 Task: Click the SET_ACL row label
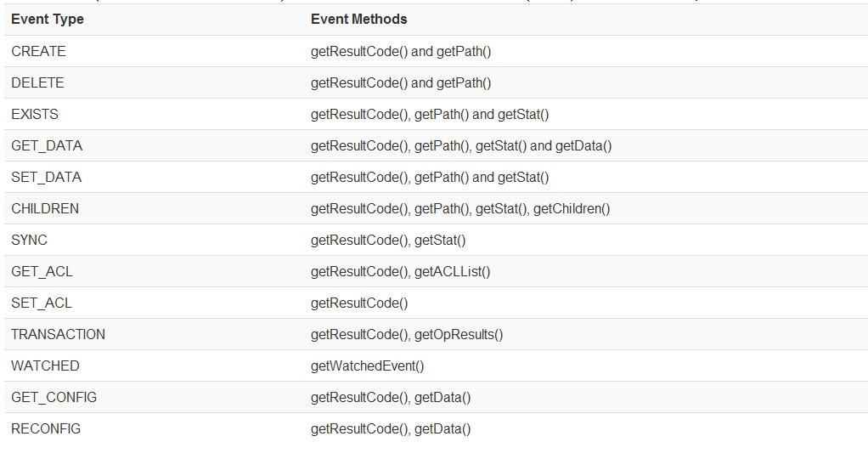tap(42, 303)
